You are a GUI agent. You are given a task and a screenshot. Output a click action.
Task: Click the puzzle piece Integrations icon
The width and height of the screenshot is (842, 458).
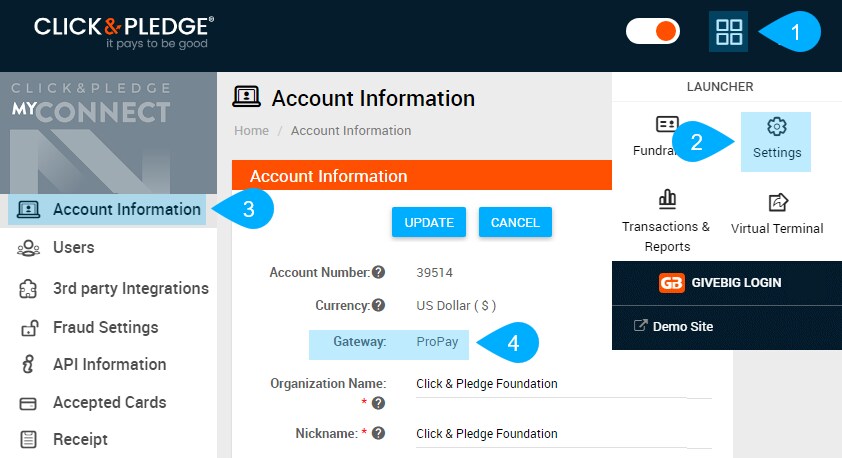tap(28, 289)
